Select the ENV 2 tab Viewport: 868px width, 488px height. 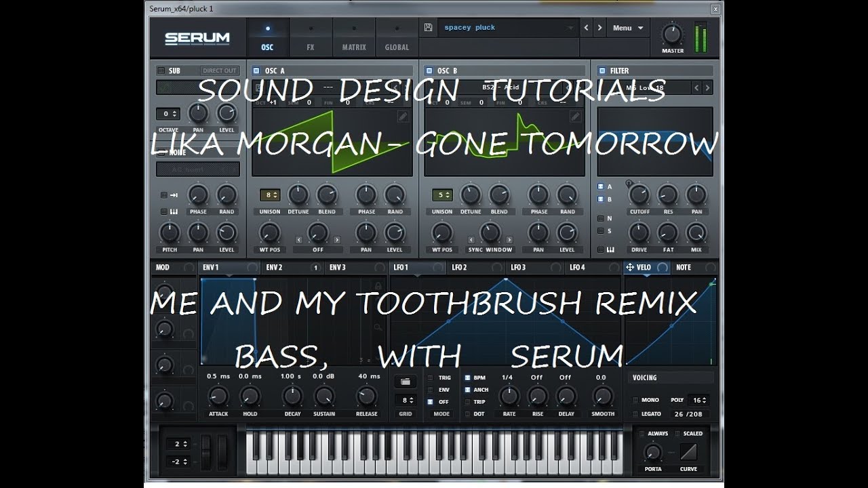(x=292, y=267)
